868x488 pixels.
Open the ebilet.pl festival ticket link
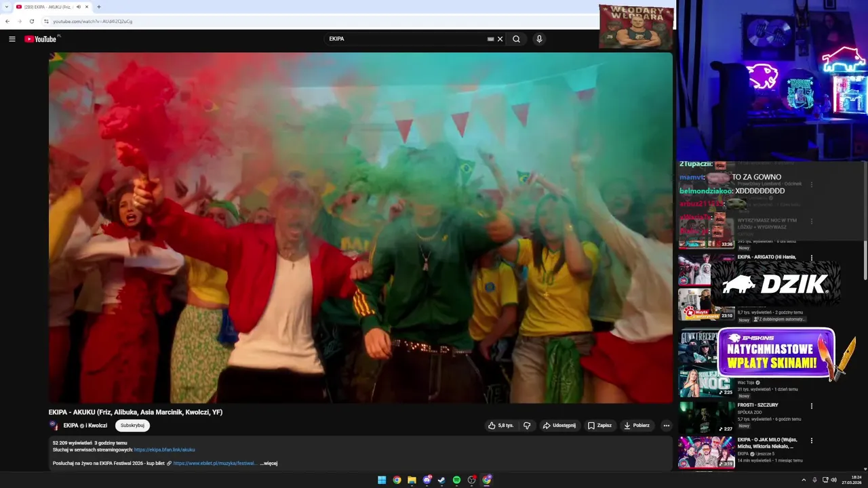(215, 464)
